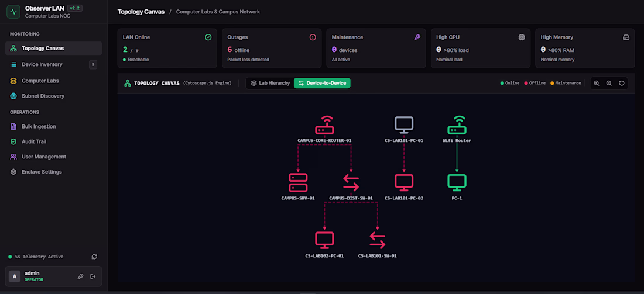Viewport: 644px width, 294px height.
Task: Click the High Memory drive icon
Action: point(626,37)
